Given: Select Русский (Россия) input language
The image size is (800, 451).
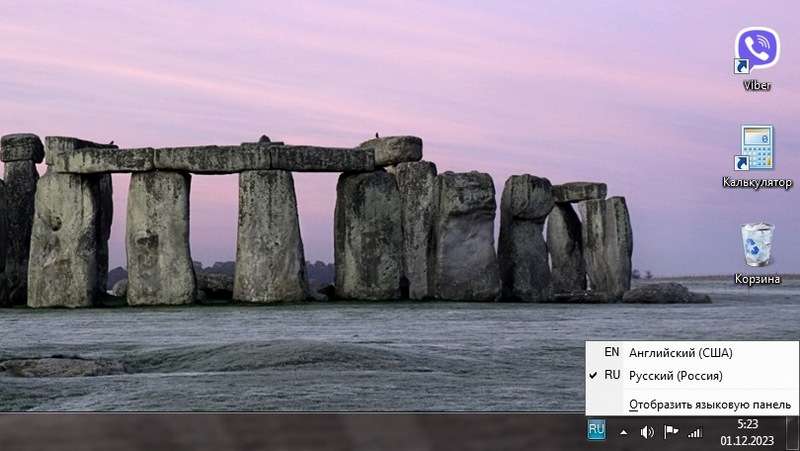Looking at the screenshot, I should click(x=692, y=375).
